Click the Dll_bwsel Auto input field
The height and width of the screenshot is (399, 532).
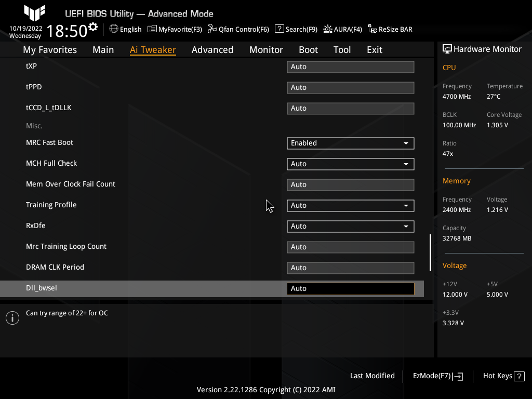pos(350,288)
